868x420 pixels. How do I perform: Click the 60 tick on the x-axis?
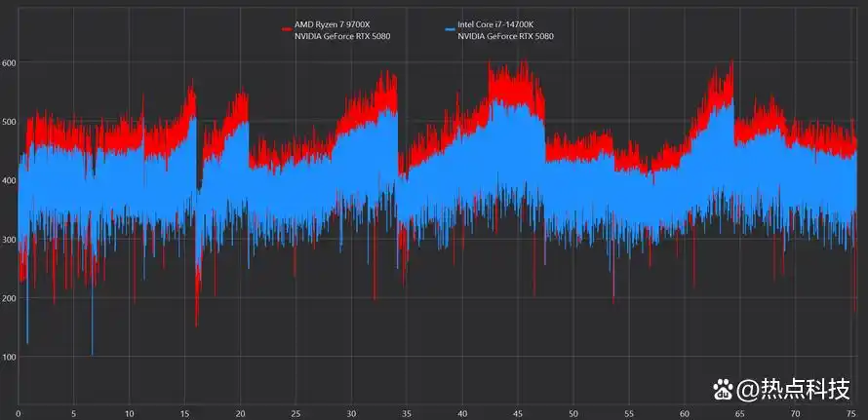(685, 413)
